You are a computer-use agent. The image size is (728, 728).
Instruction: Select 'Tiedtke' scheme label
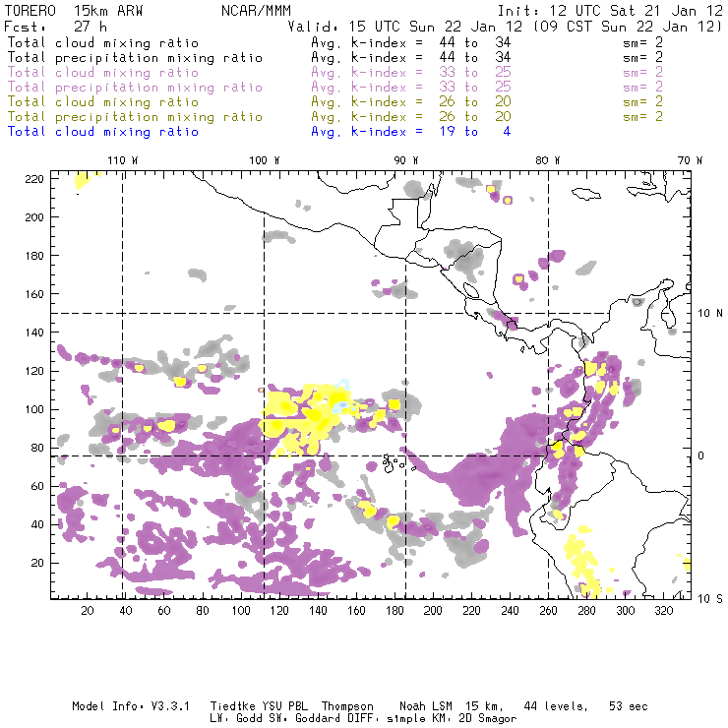[232, 706]
